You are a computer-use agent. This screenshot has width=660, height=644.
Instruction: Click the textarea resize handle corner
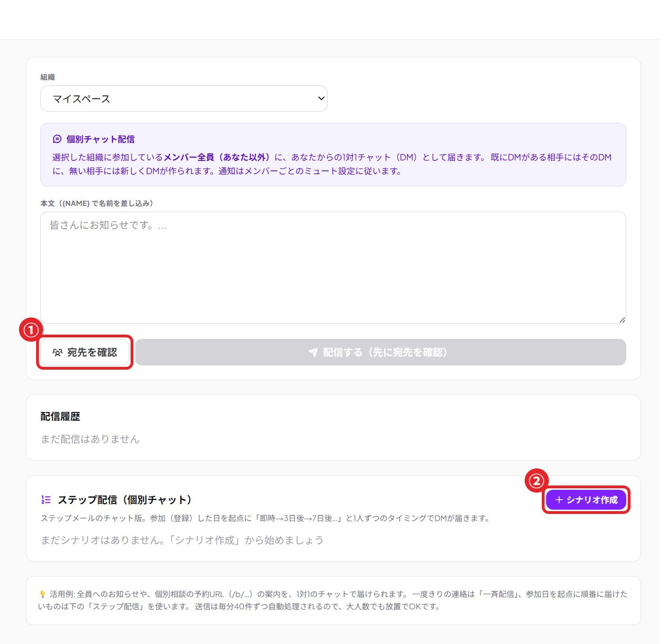(x=622, y=319)
